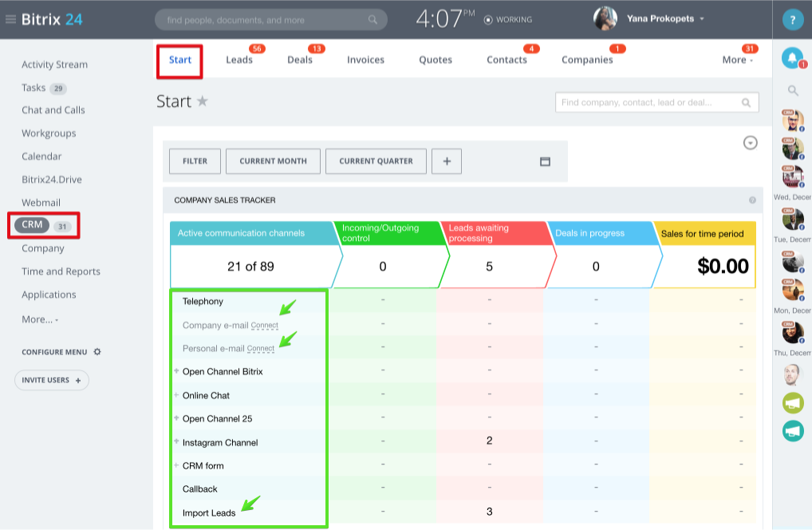Switch to the Deals tab
Viewport: 812px width, 530px height.
tap(300, 60)
